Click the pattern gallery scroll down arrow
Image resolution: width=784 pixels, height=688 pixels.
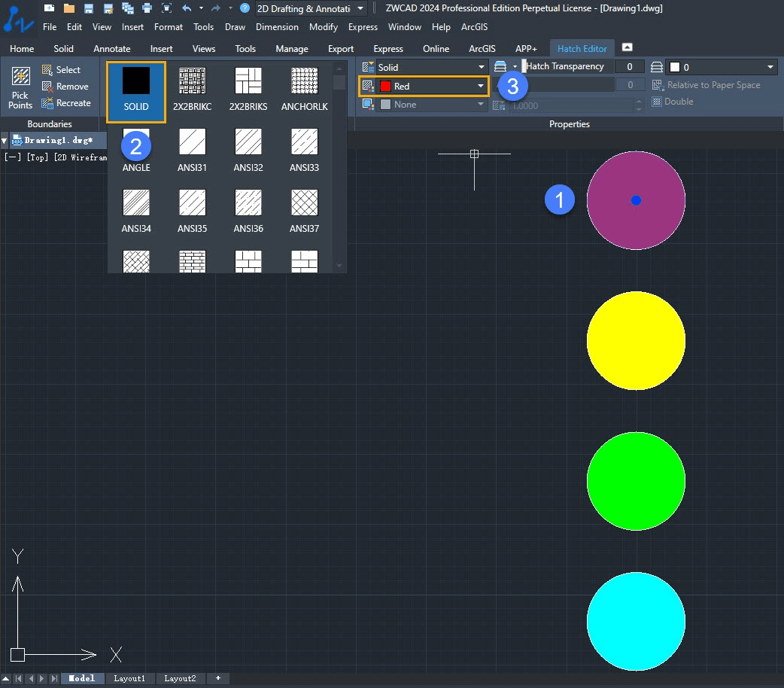point(339,266)
